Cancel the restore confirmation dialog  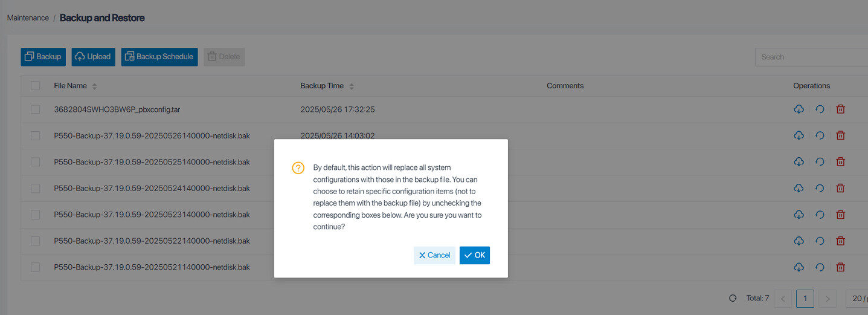pyautogui.click(x=434, y=255)
